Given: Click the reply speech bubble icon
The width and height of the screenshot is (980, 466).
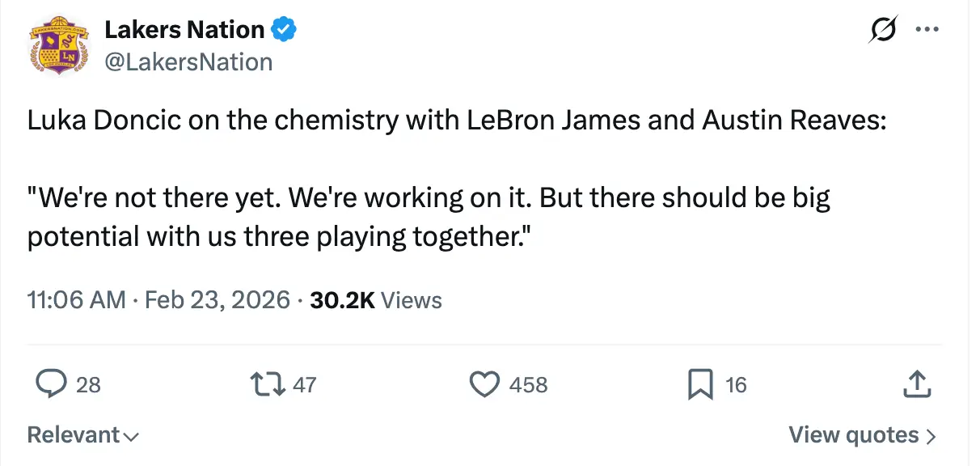Looking at the screenshot, I should click(51, 383).
